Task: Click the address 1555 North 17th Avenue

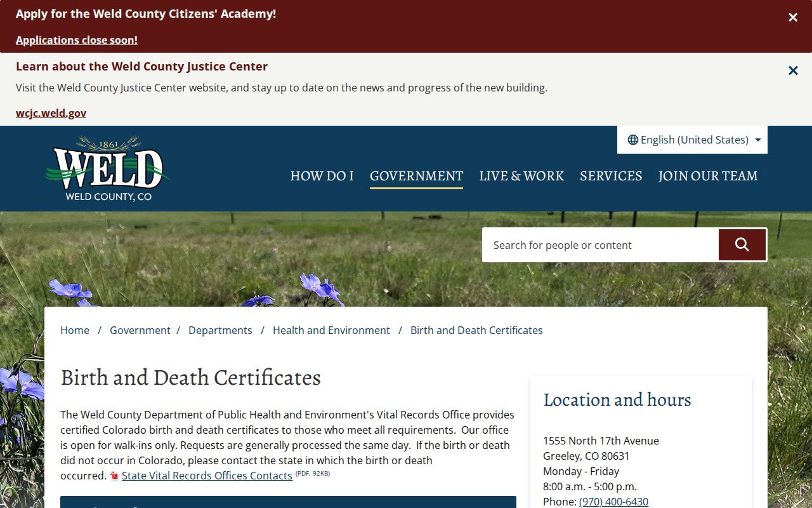Action: click(601, 441)
